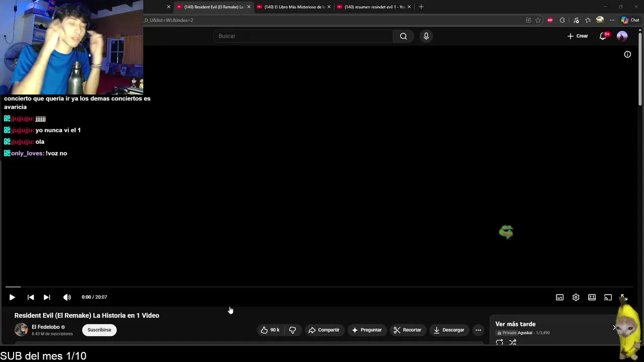This screenshot has height=362, width=644.
Task: Open the ABP adblock extension
Action: tap(550, 20)
